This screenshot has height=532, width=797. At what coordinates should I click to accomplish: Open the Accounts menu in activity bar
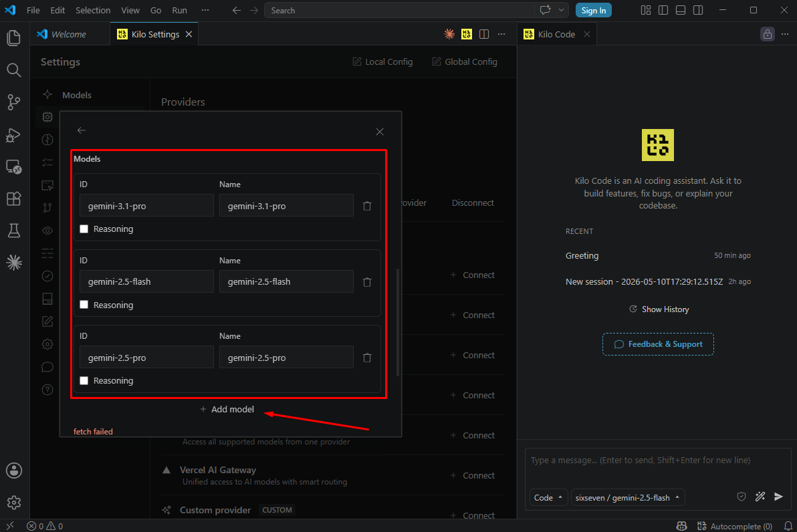pyautogui.click(x=14, y=471)
